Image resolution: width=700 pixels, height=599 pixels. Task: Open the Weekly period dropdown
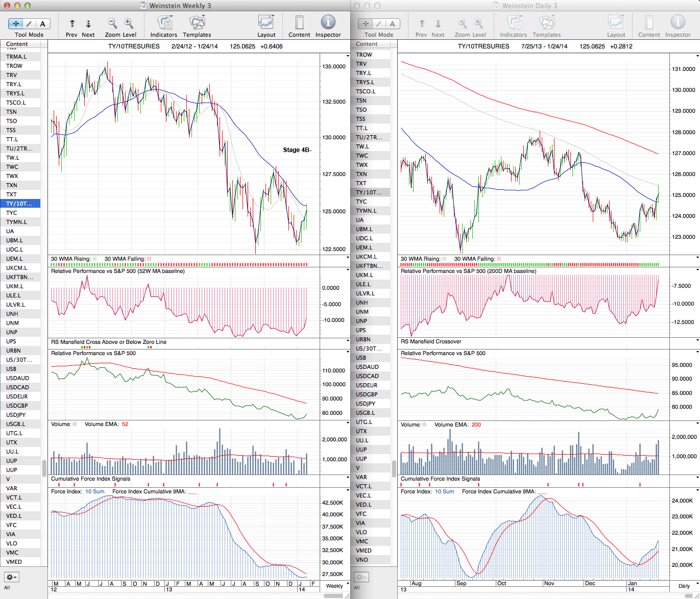(337, 586)
